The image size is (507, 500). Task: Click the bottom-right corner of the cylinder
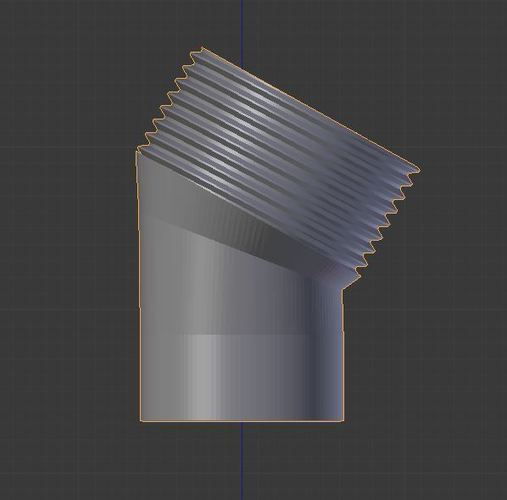[343, 421]
